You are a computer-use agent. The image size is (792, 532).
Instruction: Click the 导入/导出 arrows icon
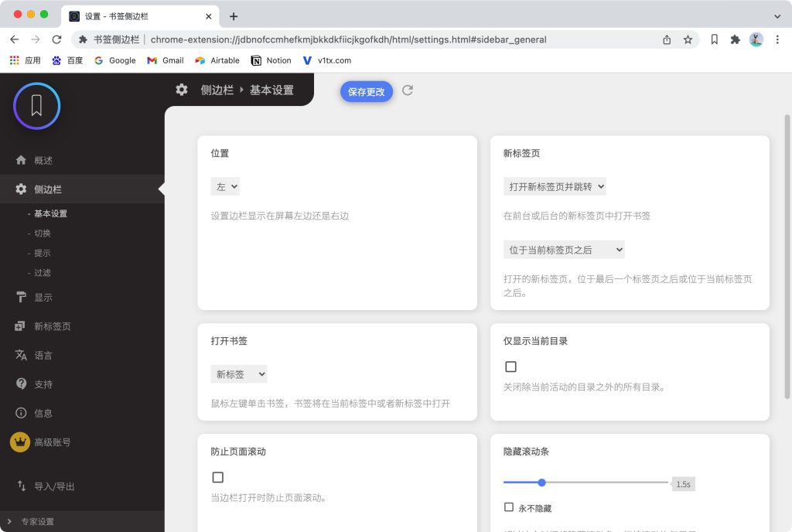click(x=21, y=486)
